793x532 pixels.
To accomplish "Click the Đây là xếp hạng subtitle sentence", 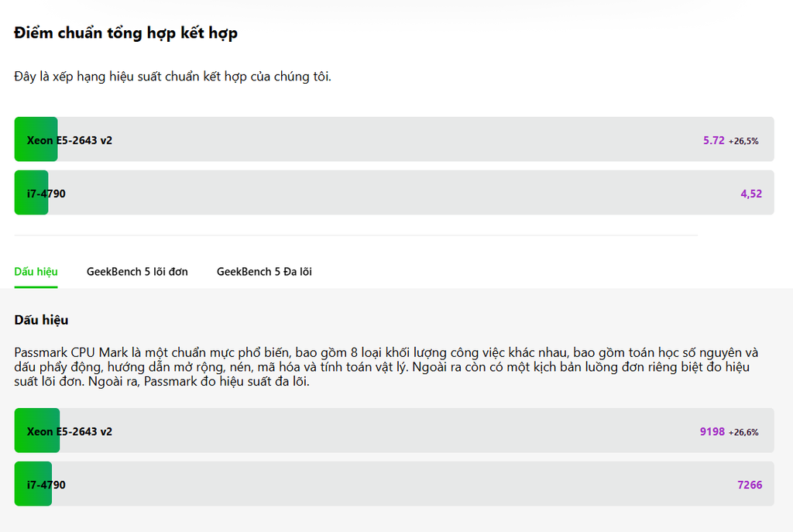I will click(173, 77).
